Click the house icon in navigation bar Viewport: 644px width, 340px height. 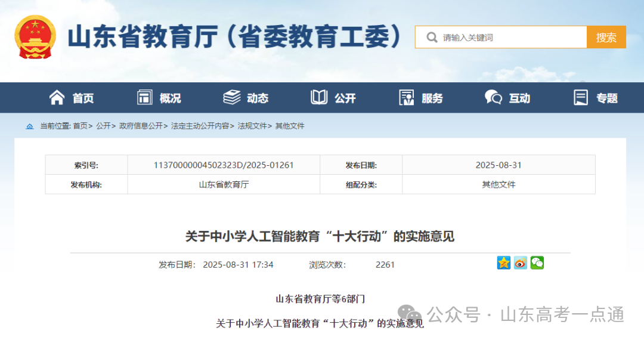[x=57, y=98]
